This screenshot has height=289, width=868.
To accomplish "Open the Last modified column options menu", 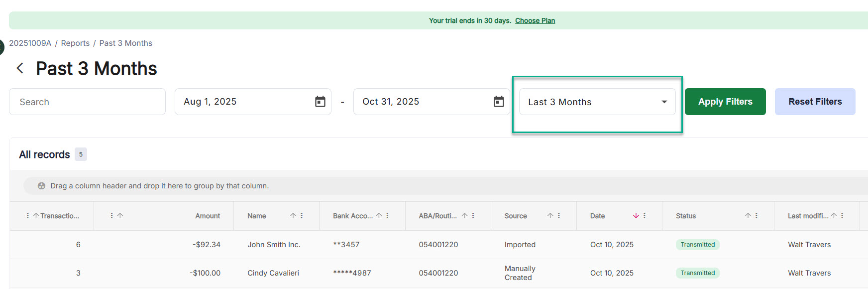I will (842, 216).
